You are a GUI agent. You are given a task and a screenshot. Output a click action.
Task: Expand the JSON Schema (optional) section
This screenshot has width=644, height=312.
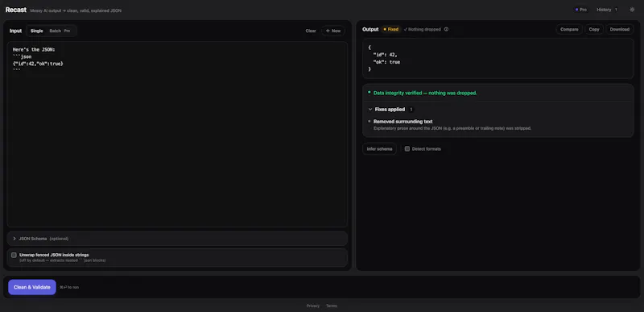[177, 239]
